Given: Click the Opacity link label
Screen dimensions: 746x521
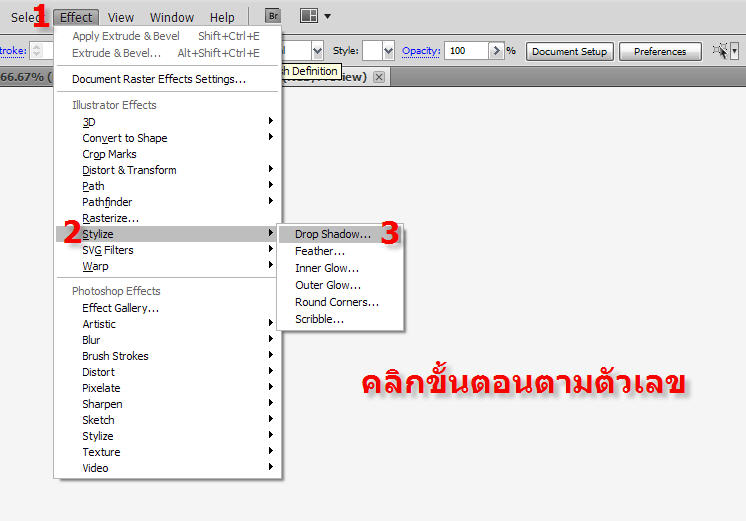Looking at the screenshot, I should pos(422,50).
